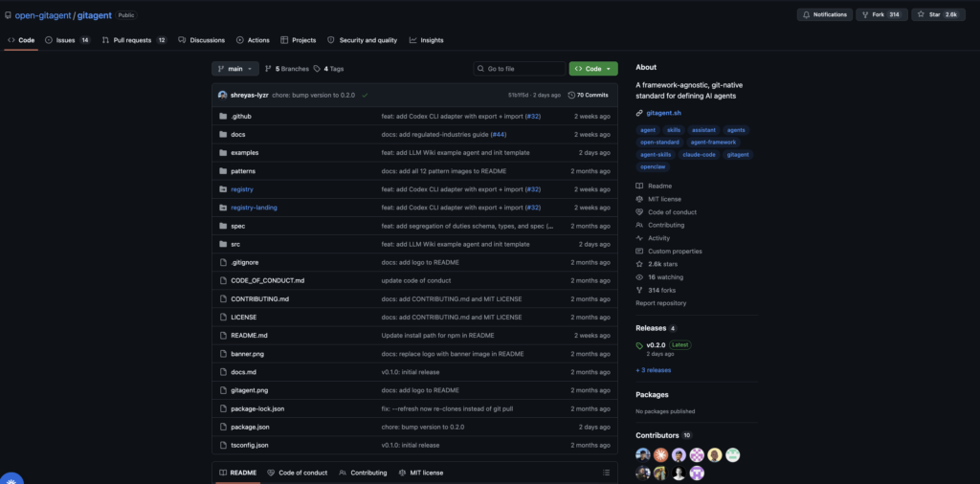Image resolution: width=980 pixels, height=484 pixels.
Task: Click the Go to file search field
Action: 519,69
